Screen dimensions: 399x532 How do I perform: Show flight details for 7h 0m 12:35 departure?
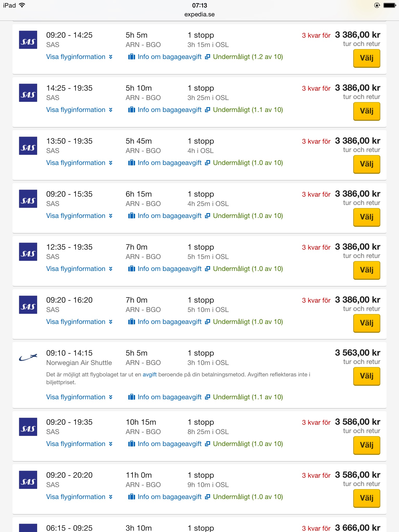79,269
